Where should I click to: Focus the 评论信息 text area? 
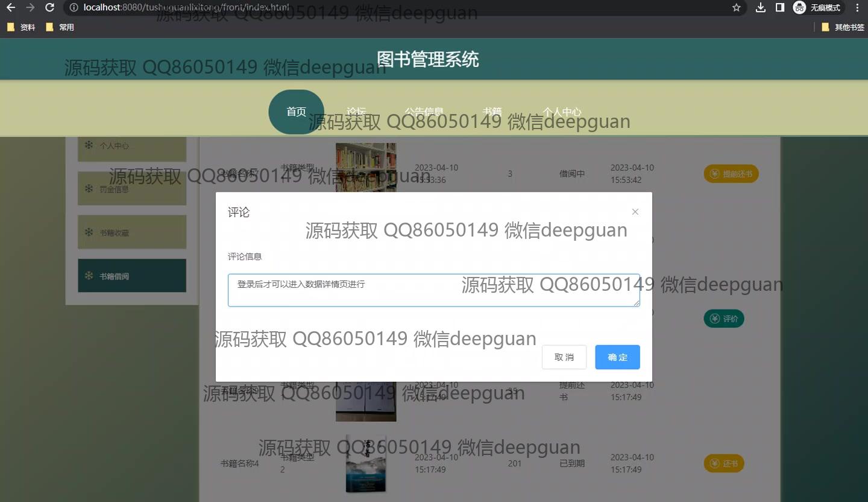coord(434,290)
